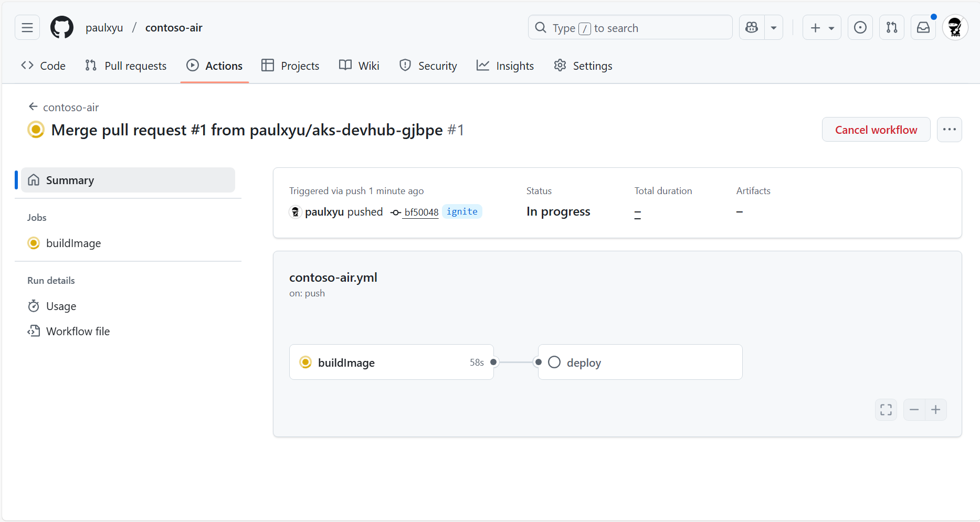Image resolution: width=980 pixels, height=522 pixels.
Task: Cancel the running workflow
Action: click(876, 129)
